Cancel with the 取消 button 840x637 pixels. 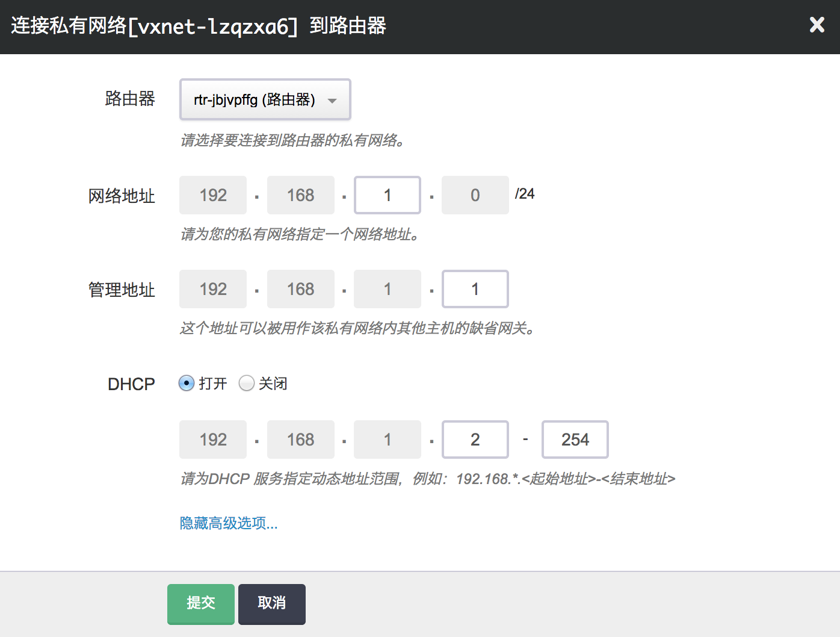(272, 603)
